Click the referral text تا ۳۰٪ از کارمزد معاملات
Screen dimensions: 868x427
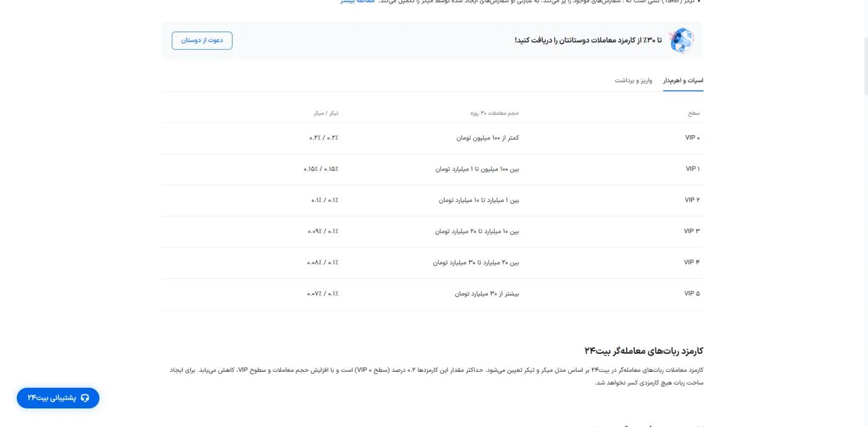coord(588,40)
